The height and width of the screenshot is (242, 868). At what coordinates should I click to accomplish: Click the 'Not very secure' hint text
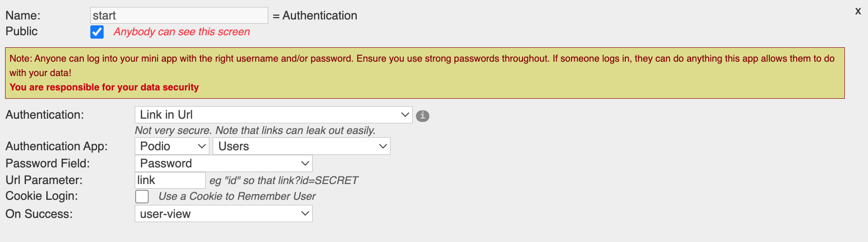click(x=255, y=130)
